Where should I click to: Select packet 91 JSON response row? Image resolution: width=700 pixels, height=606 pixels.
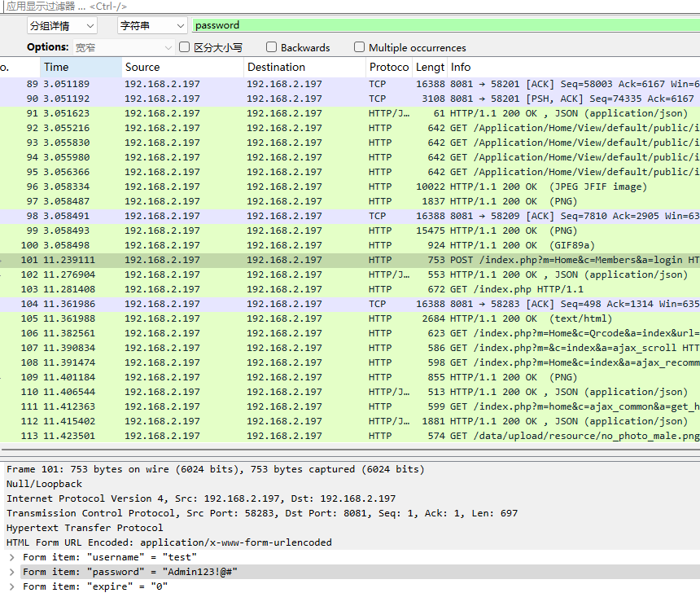click(x=350, y=113)
